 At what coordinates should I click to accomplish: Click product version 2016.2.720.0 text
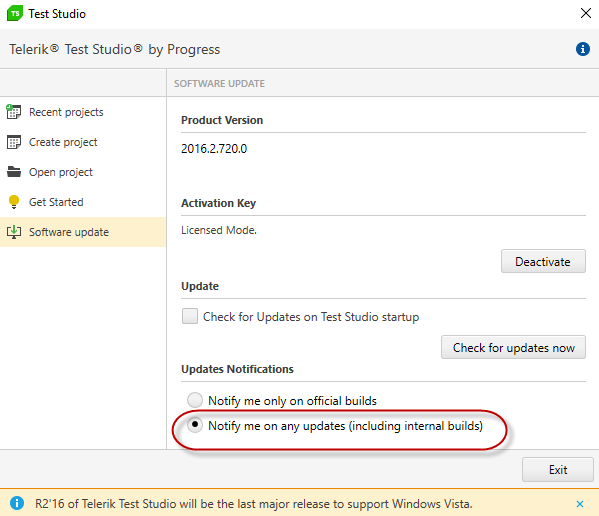coord(214,149)
